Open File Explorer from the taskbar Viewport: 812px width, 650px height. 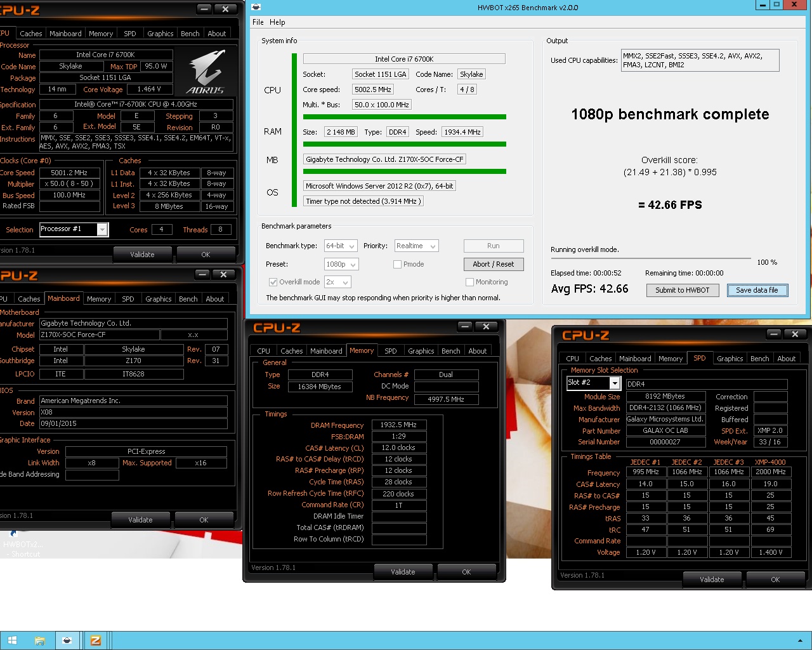click(40, 640)
